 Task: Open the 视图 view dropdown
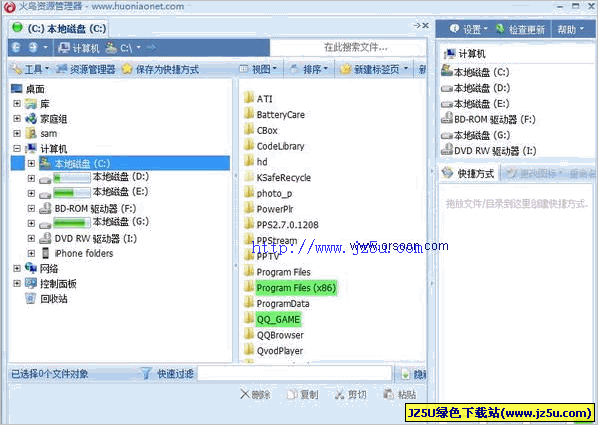pos(258,69)
